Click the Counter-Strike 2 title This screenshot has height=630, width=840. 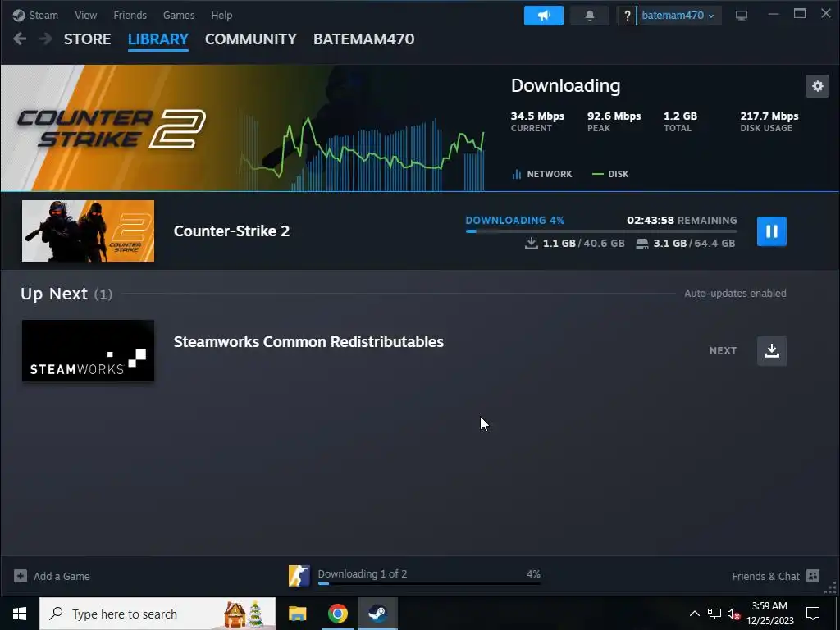[x=231, y=231]
